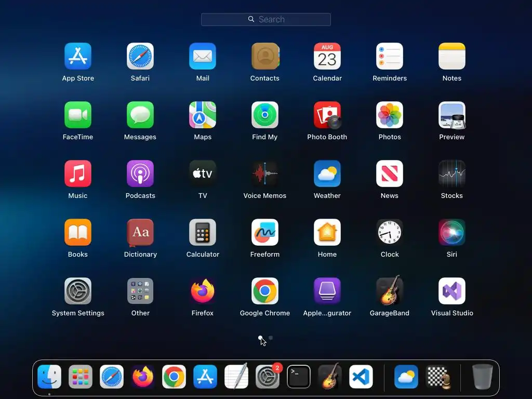Image resolution: width=532 pixels, height=399 pixels.
Task: Open Finder in the Dock
Action: 49,377
